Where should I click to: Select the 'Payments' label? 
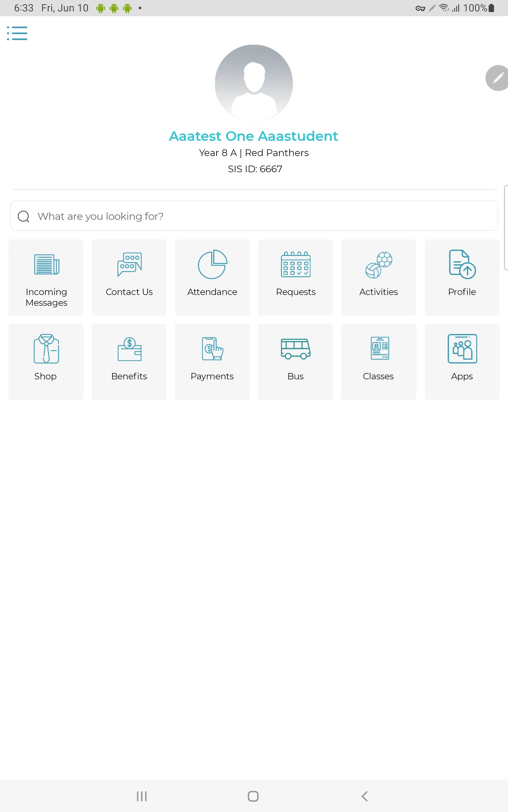pos(212,377)
